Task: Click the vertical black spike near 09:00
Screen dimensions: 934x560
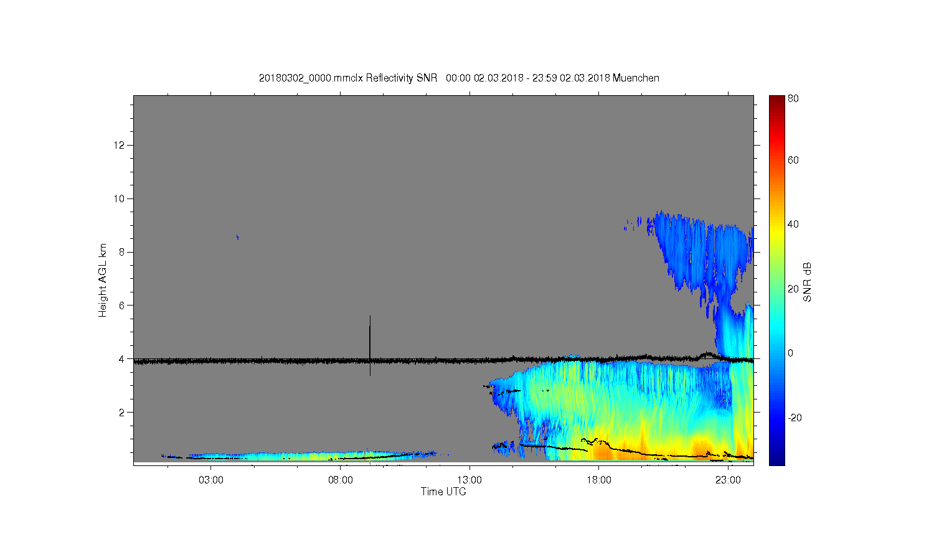Action: tap(370, 345)
